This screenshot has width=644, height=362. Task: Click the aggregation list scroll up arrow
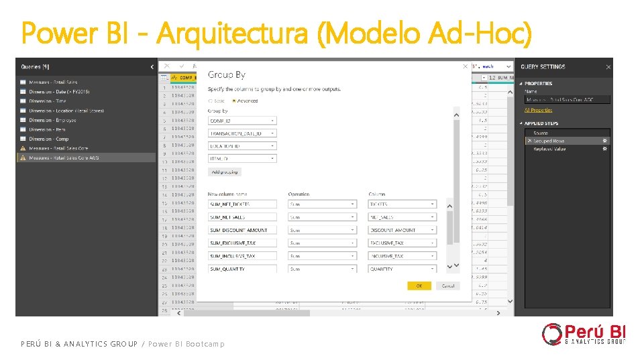click(449, 206)
